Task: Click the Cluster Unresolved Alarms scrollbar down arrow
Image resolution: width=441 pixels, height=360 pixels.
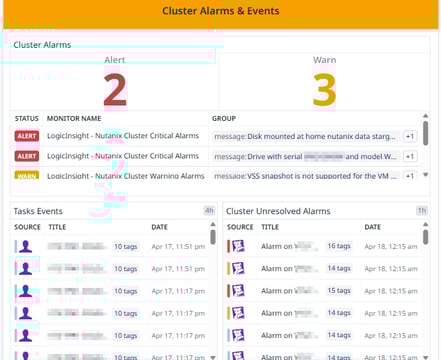Action: (x=426, y=357)
